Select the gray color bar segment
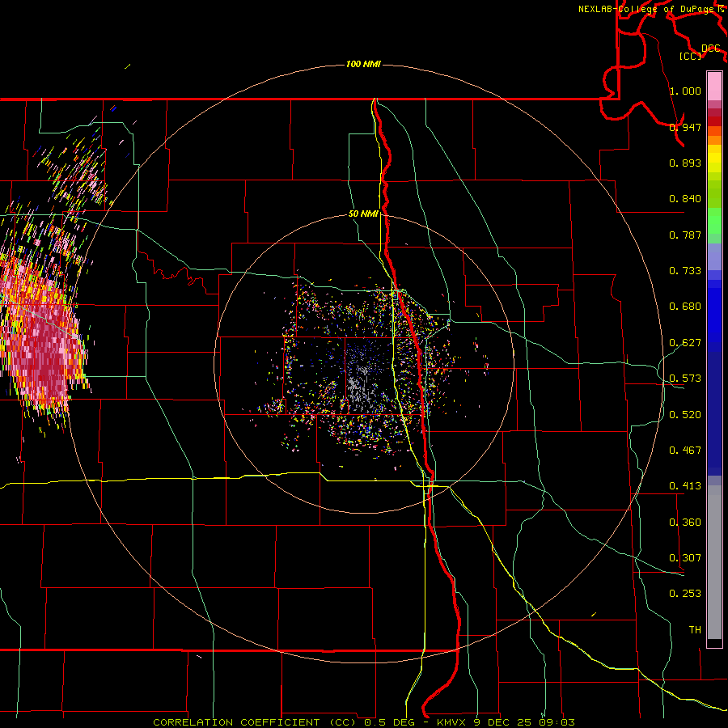 pos(714,562)
